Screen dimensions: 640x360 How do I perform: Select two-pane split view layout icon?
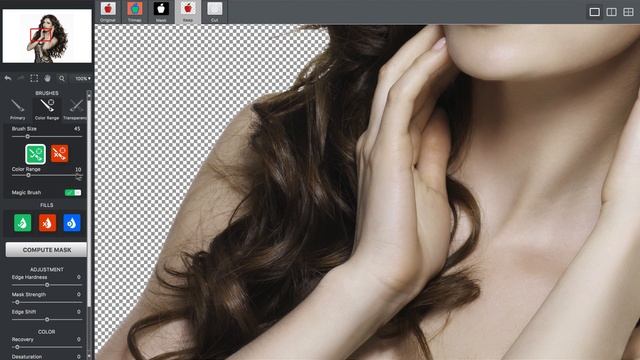click(611, 12)
